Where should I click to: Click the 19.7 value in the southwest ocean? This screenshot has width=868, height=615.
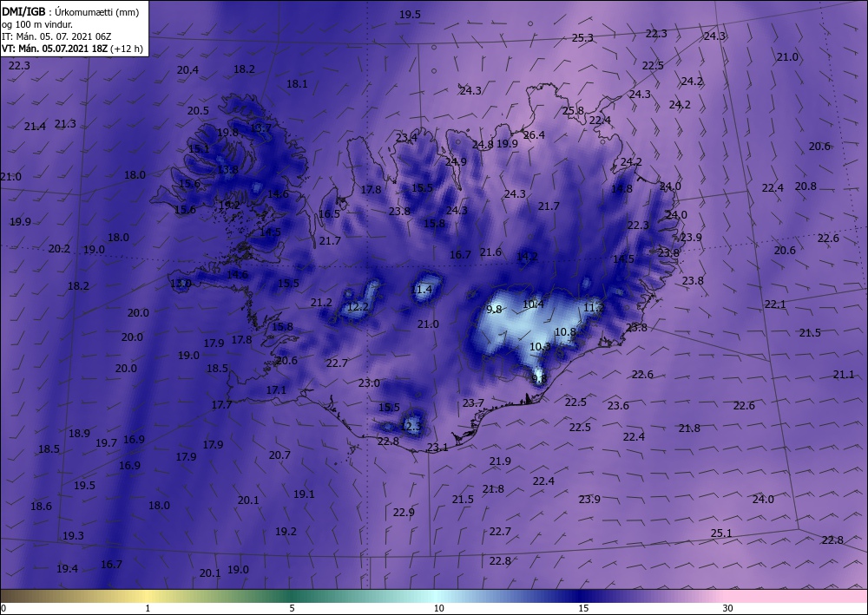(x=106, y=442)
